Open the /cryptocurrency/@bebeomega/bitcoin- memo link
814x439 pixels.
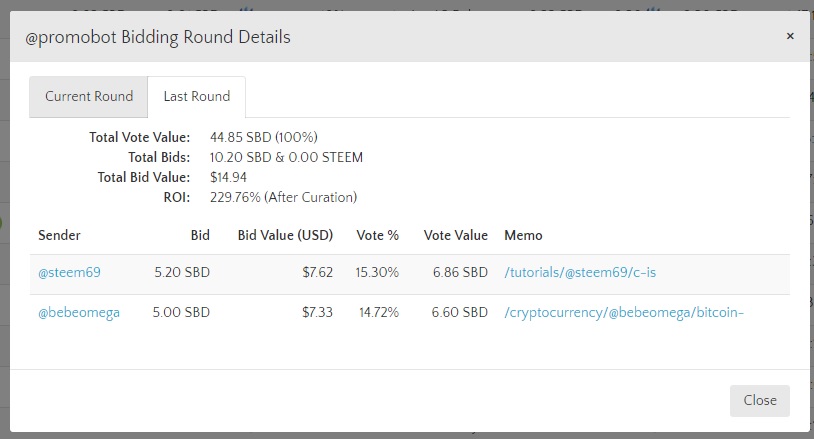click(625, 312)
